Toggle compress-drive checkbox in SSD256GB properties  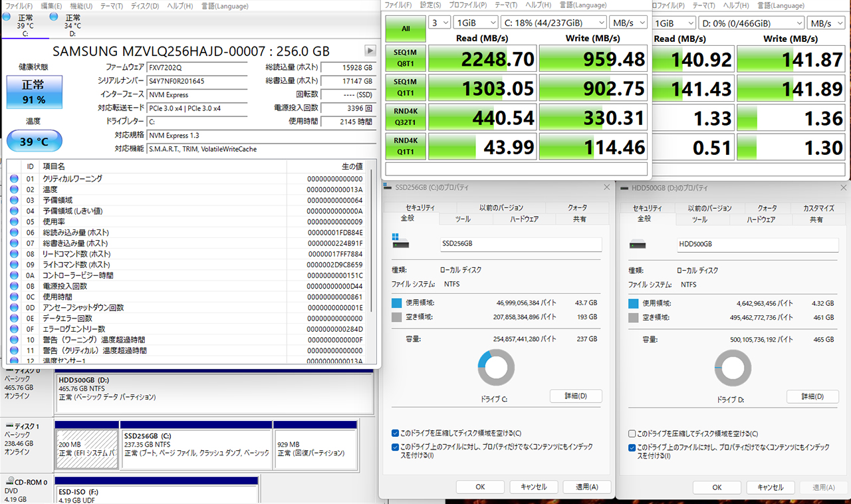pos(396,433)
